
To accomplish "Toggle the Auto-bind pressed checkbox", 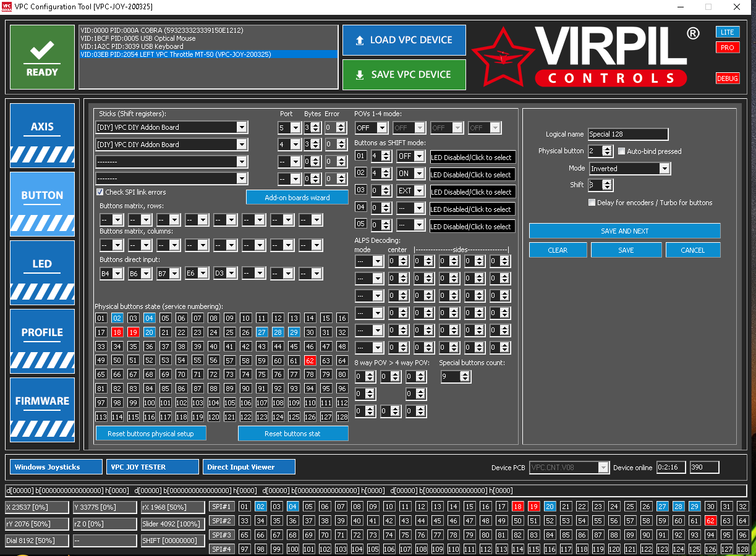I will tap(622, 151).
